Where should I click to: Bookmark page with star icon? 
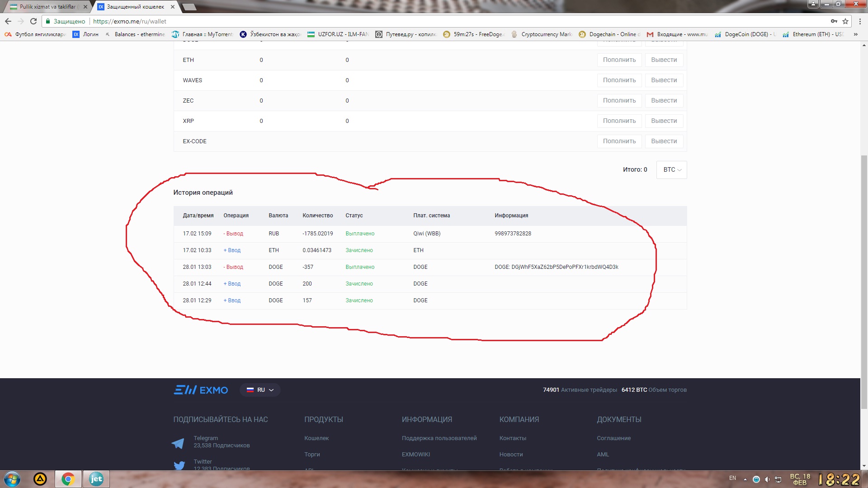[x=845, y=21]
